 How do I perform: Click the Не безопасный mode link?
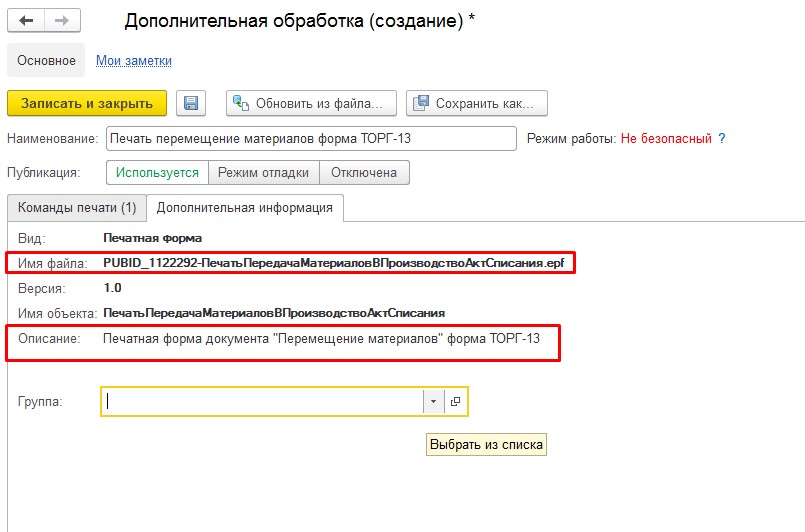coord(666,139)
